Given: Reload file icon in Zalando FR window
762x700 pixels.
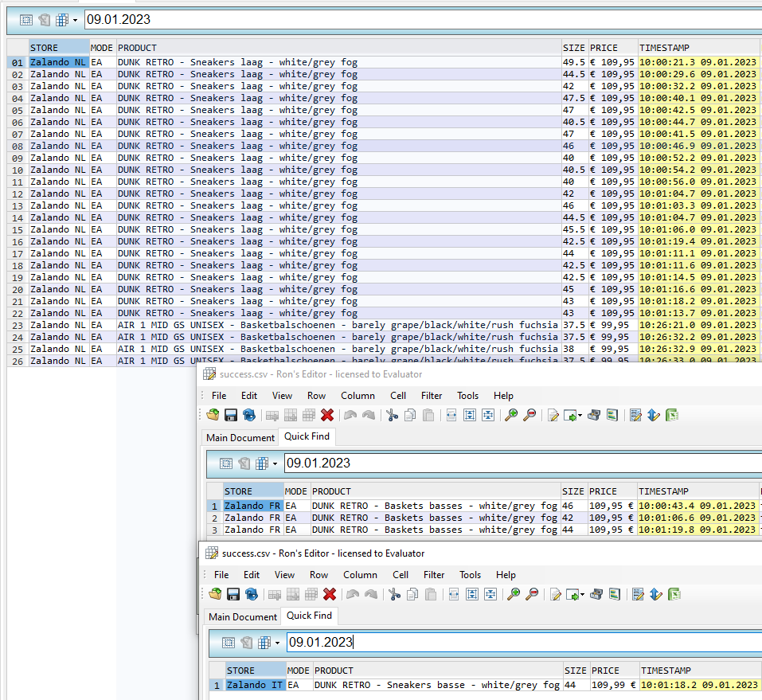Looking at the screenshot, I should point(248,415).
